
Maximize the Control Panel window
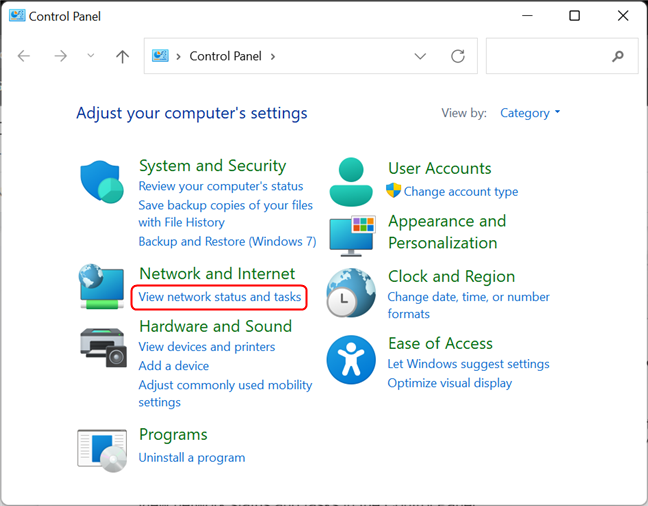[x=574, y=16]
